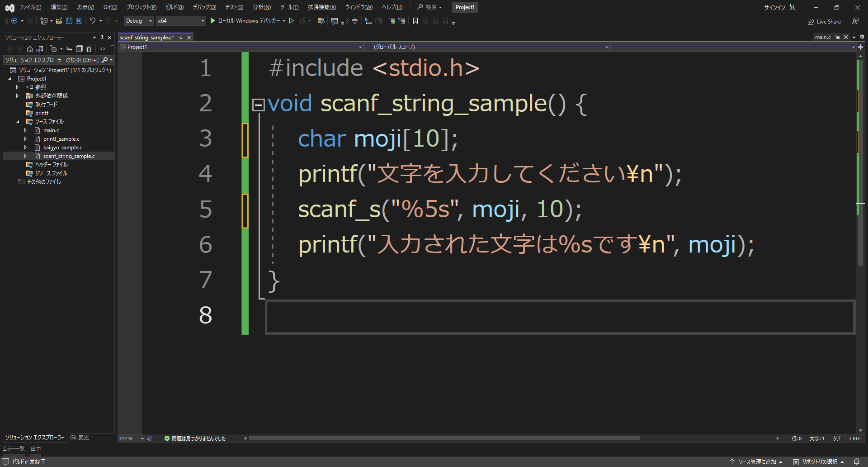Open the document tab settings gear icon

[862, 37]
